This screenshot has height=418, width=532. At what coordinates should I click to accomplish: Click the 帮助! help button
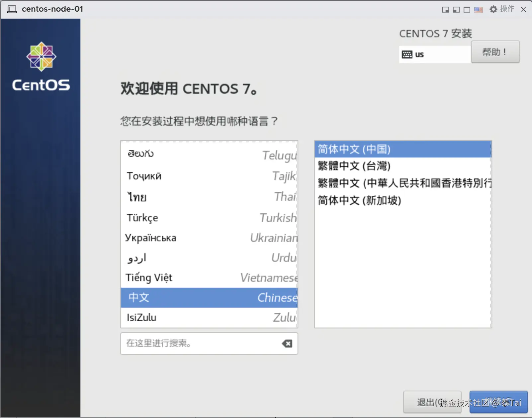(x=495, y=52)
